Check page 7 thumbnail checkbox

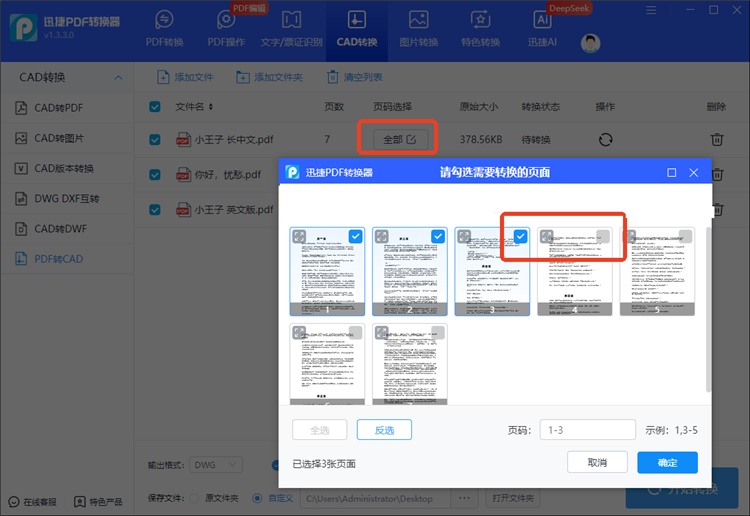point(438,332)
